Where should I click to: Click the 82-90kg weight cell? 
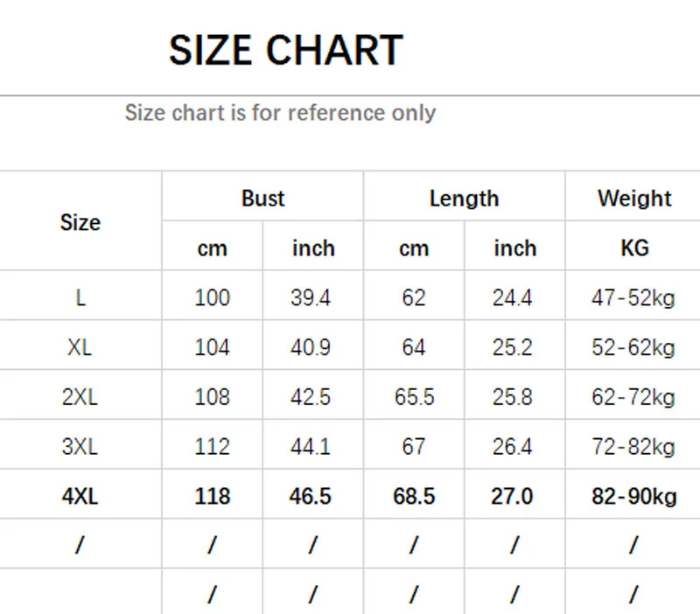[x=633, y=497]
